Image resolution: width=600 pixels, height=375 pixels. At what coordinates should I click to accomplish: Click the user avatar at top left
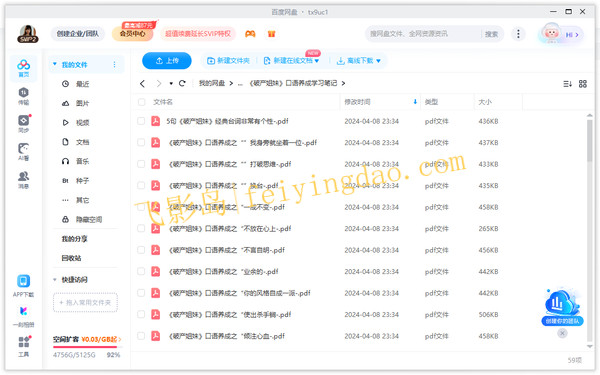pos(28,34)
